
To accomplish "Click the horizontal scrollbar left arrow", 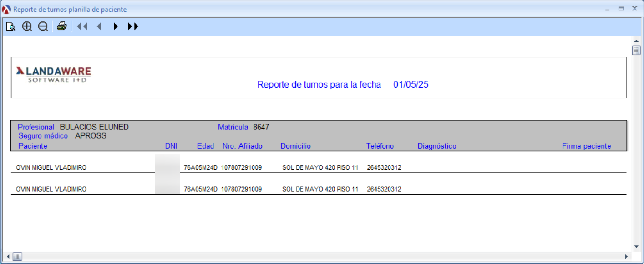I will [7, 257].
